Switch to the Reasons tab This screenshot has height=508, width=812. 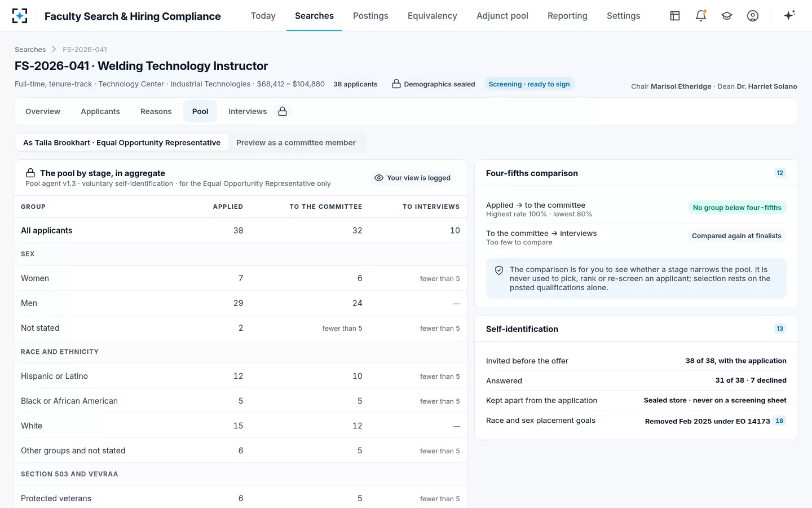[156, 111]
